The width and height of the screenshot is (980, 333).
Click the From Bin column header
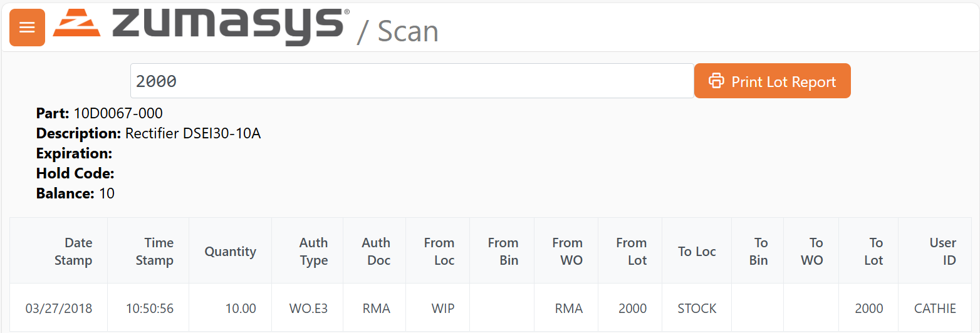pyautogui.click(x=503, y=252)
